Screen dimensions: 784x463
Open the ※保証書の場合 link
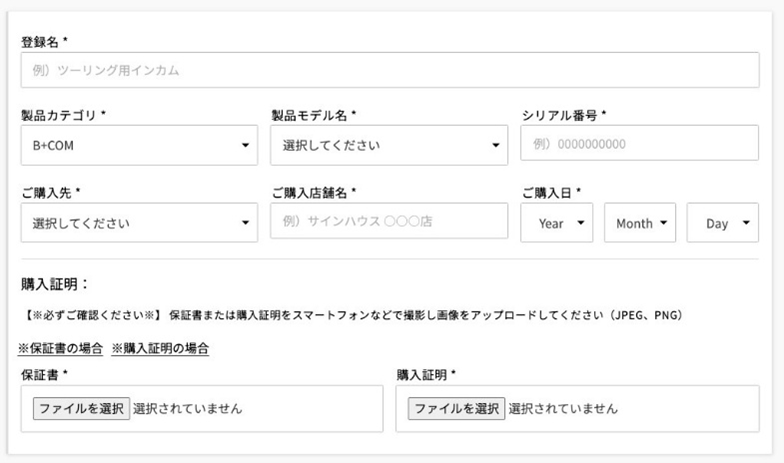pos(60,349)
